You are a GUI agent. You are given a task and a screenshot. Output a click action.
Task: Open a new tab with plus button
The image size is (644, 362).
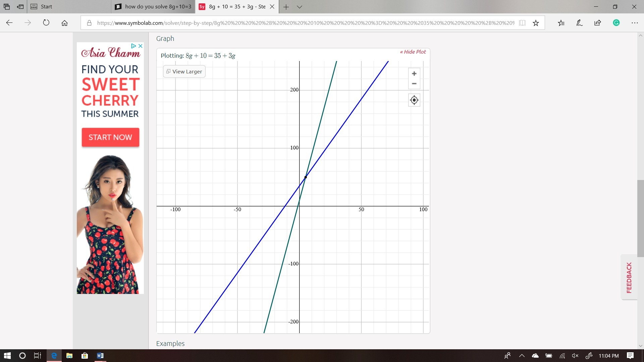point(286,7)
